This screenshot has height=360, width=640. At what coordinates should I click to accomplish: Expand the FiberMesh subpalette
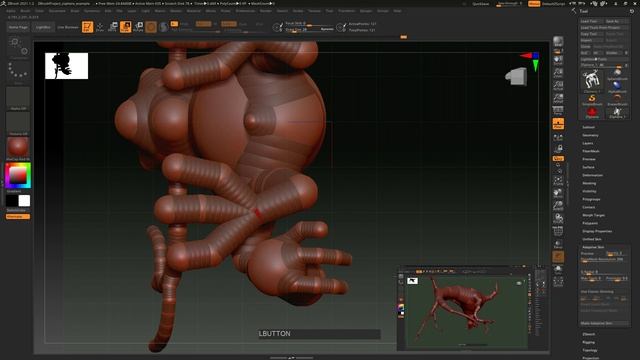click(x=591, y=151)
